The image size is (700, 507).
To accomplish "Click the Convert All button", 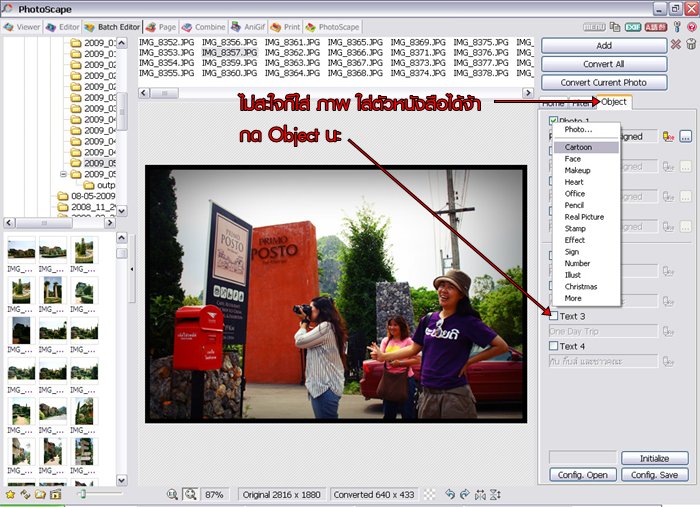I will [604, 64].
